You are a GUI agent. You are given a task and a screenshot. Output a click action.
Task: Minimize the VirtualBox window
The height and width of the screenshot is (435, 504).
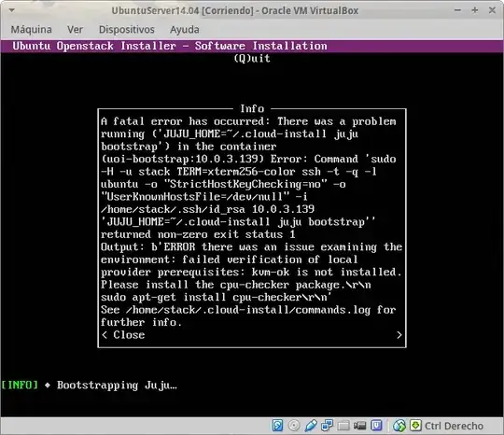click(457, 10)
